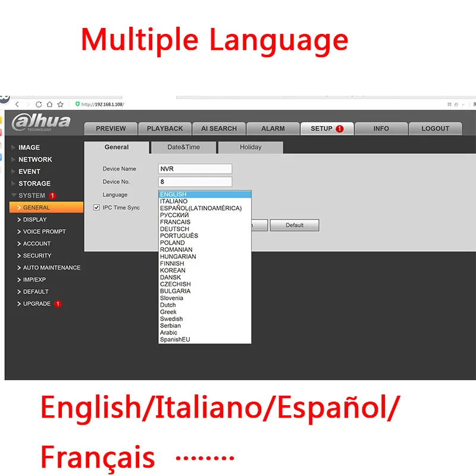Click the address bar URL 192.168.1.108
Viewport: 476px width, 476px height.
tap(103, 105)
